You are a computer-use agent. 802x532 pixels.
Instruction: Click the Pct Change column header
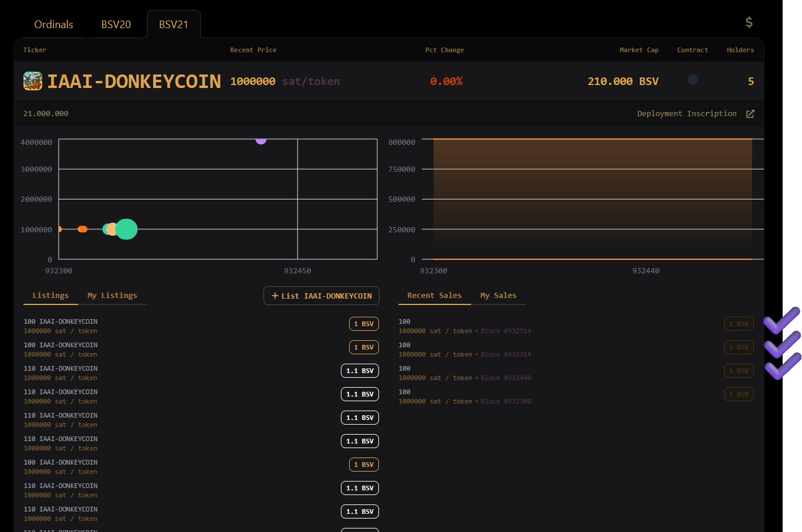(x=445, y=50)
